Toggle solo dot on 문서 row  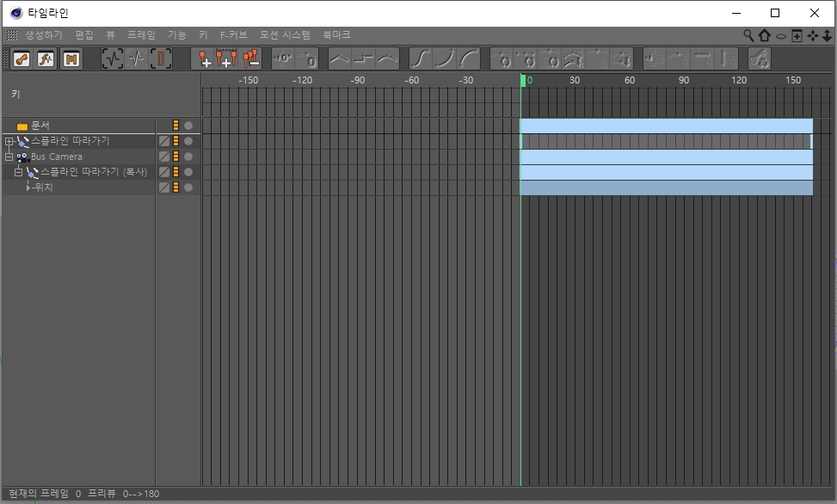188,126
